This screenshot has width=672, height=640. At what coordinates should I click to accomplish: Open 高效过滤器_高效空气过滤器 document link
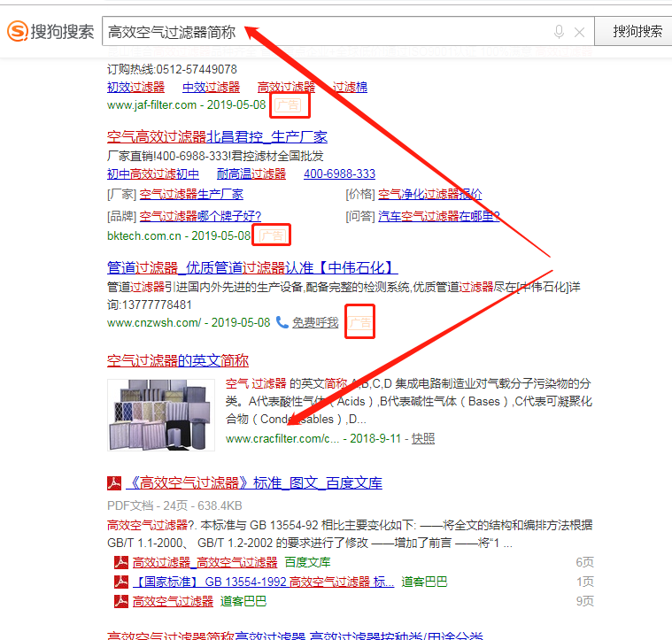(205, 562)
